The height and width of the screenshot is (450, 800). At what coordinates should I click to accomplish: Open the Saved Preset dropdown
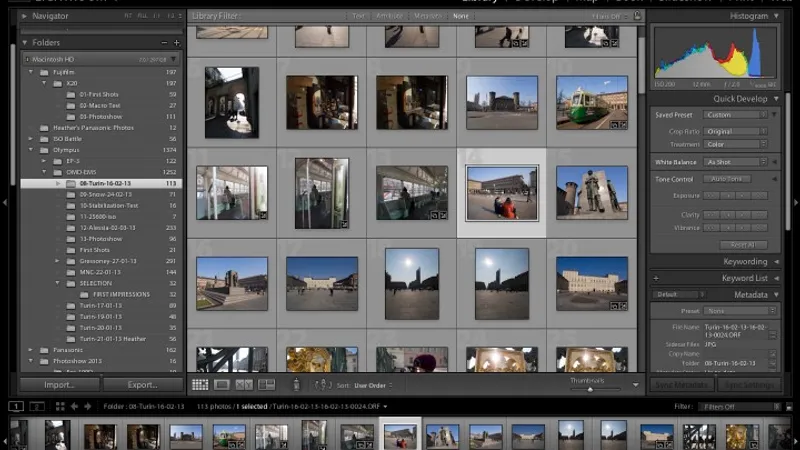click(x=735, y=115)
